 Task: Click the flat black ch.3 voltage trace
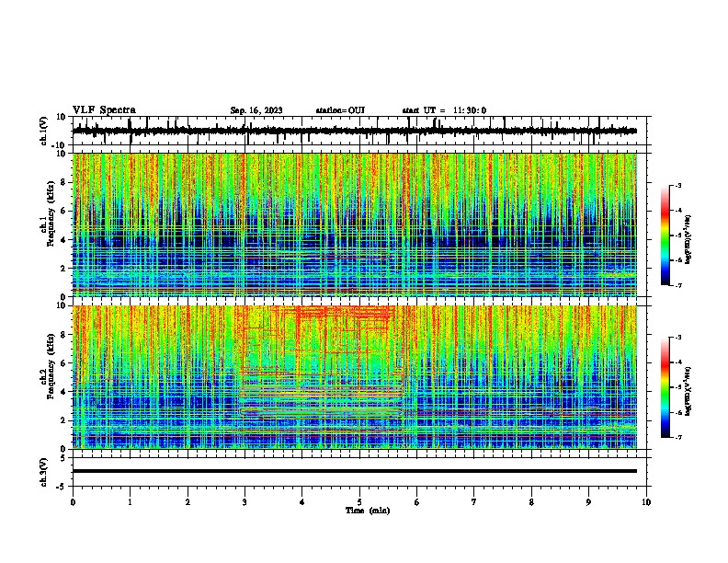coord(355,471)
